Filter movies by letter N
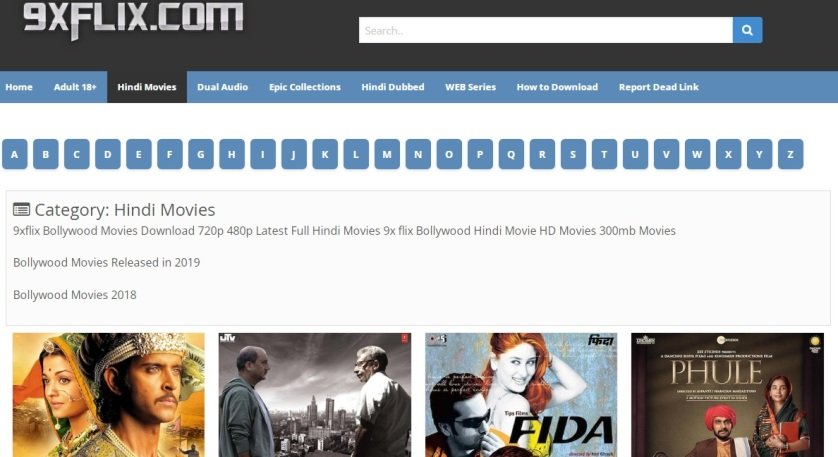The height and width of the screenshot is (457, 838). click(418, 154)
